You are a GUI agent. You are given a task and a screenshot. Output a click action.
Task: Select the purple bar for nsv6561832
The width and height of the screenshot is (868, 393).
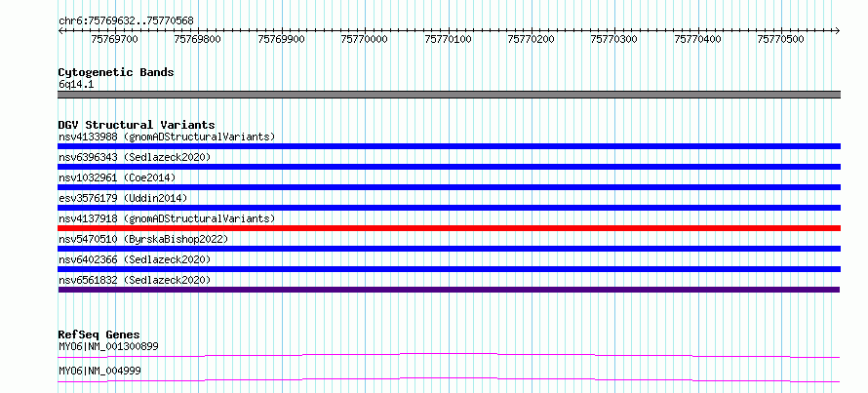pos(449,290)
